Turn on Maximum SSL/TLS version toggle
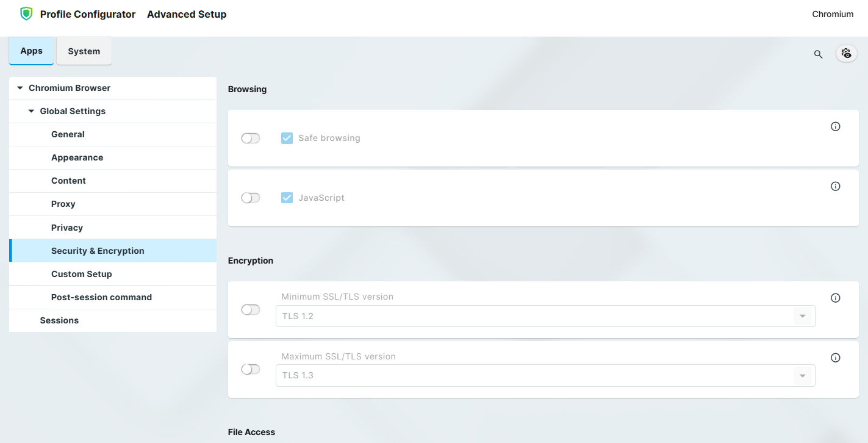The image size is (868, 443). click(x=251, y=370)
